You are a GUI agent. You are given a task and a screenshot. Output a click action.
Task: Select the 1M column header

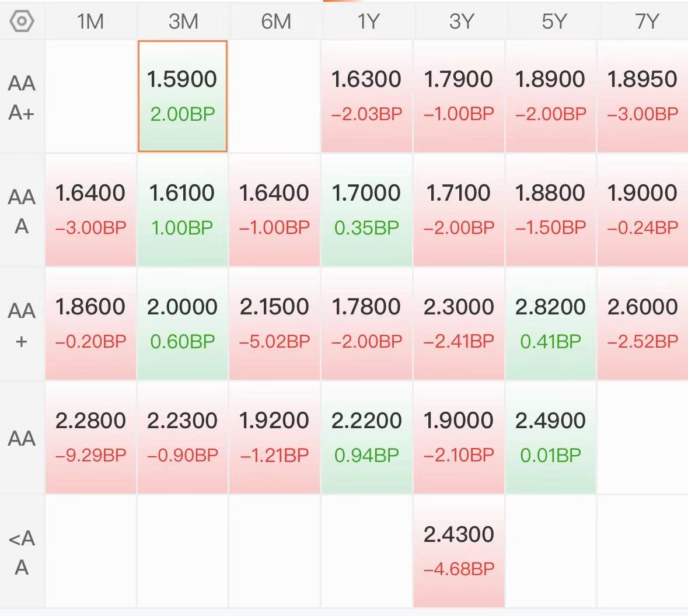point(90,22)
